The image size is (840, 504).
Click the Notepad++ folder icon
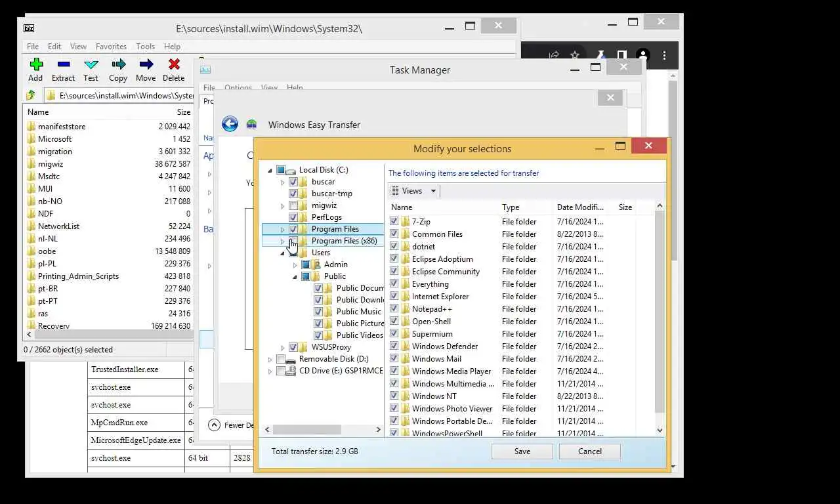point(406,308)
